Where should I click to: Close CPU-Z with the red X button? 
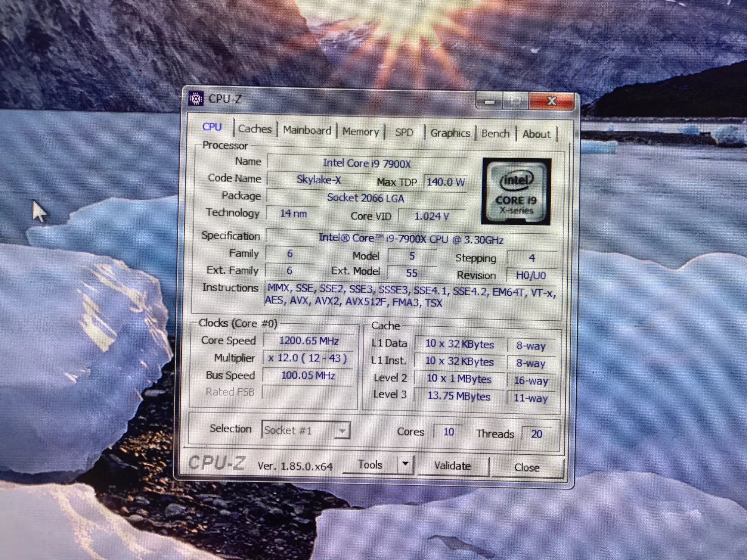(551, 101)
